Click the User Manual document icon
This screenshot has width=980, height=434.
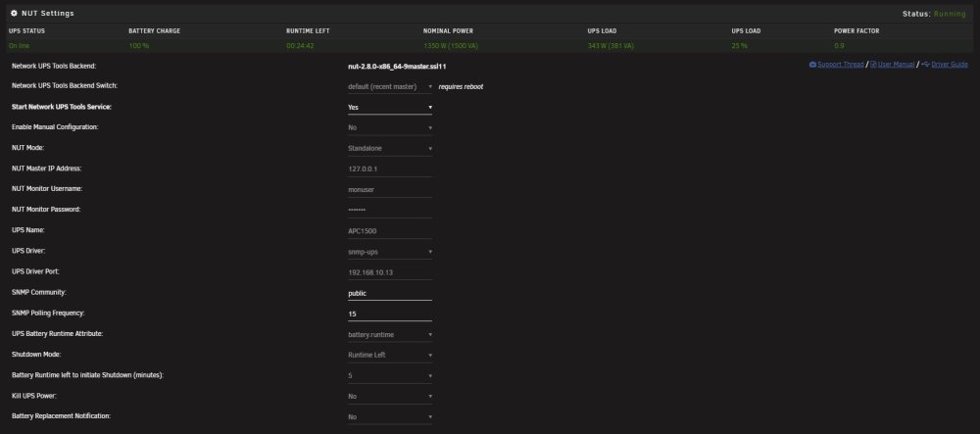pyautogui.click(x=873, y=65)
